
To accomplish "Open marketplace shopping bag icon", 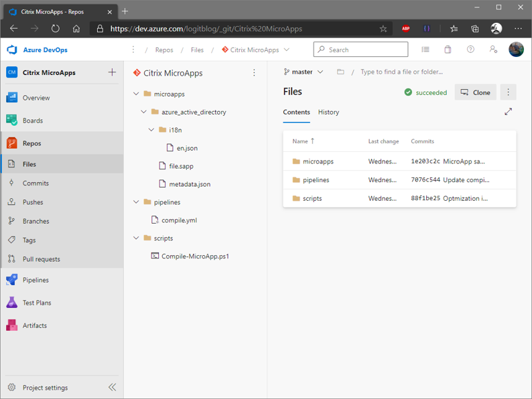I will click(x=448, y=50).
